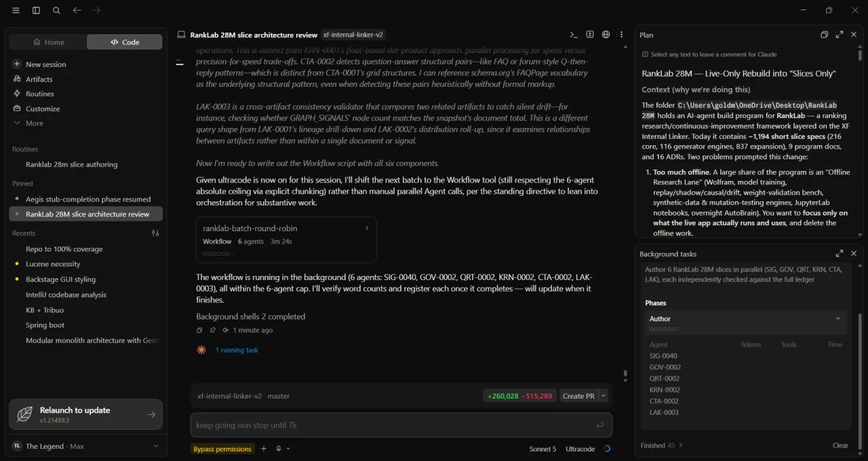The image size is (868, 461).
Task: Click the speaker icon under the last message
Action: (x=225, y=330)
